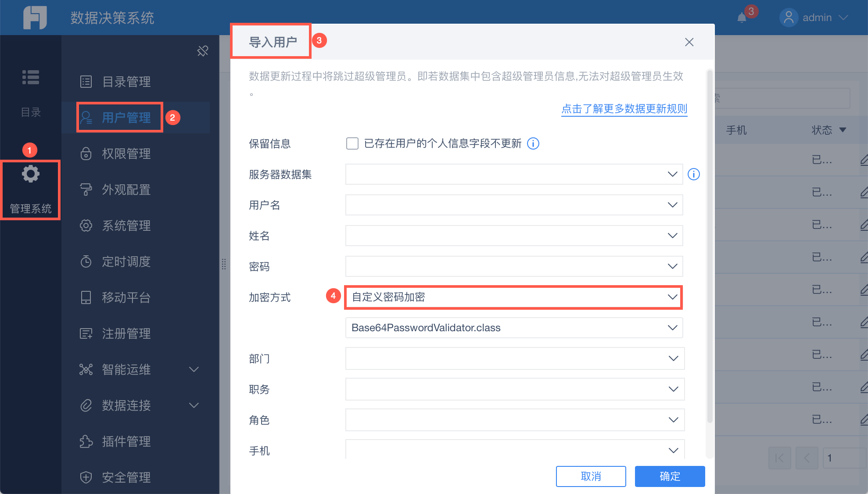The width and height of the screenshot is (868, 494).
Task: Click 点击了解更多数据更新规则 link
Action: click(x=624, y=109)
